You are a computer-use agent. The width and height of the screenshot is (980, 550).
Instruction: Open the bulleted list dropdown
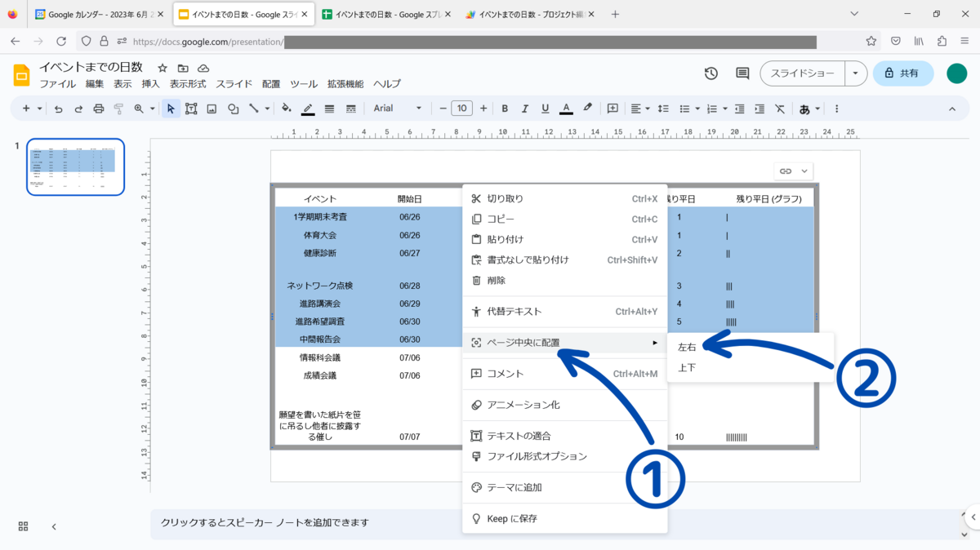tap(689, 109)
